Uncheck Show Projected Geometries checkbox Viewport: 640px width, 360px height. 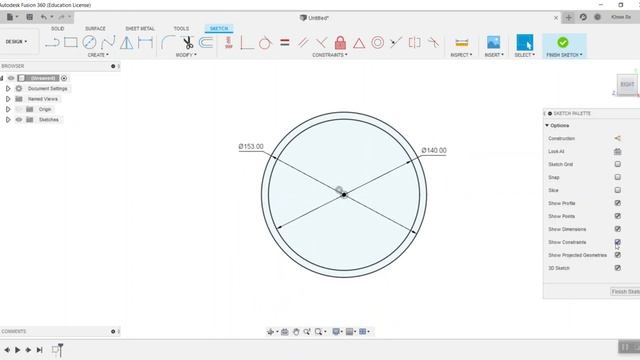pos(618,255)
